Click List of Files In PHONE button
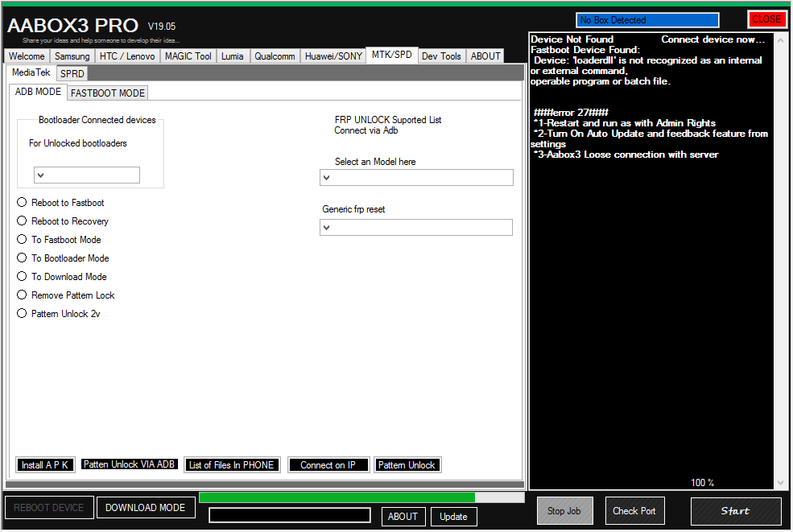Image resolution: width=793 pixels, height=532 pixels. [x=232, y=464]
